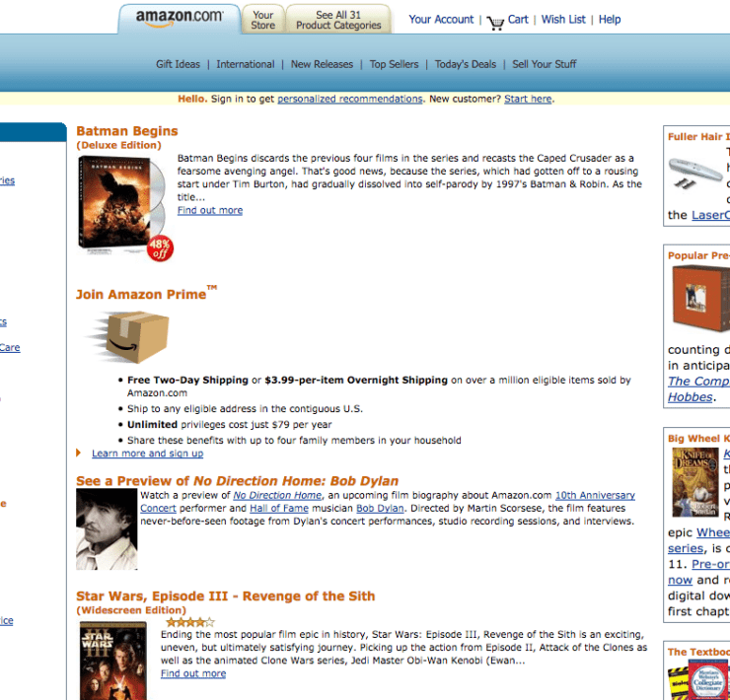Viewport: 730px width, 700px height.
Task: Click the star rating for Star Wars Episode III
Action: tap(190, 622)
